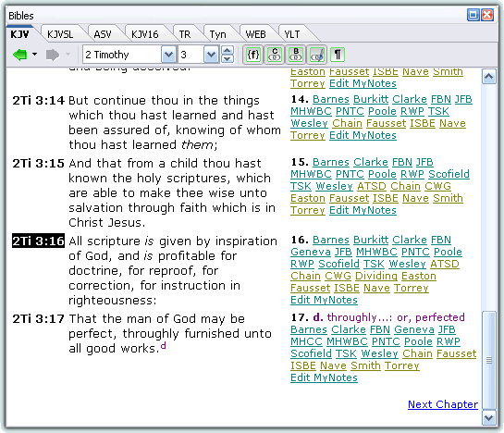Click scrollbar up arrow
Screen dimensions: 504x433
488,77
